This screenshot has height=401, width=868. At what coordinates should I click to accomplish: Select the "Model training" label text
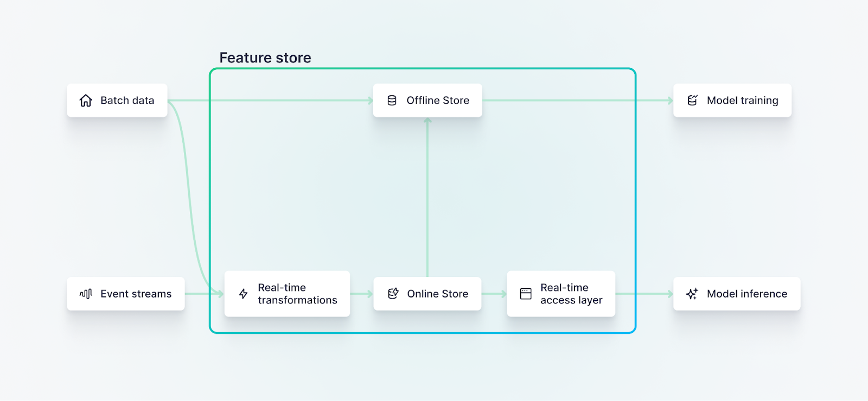(x=742, y=101)
